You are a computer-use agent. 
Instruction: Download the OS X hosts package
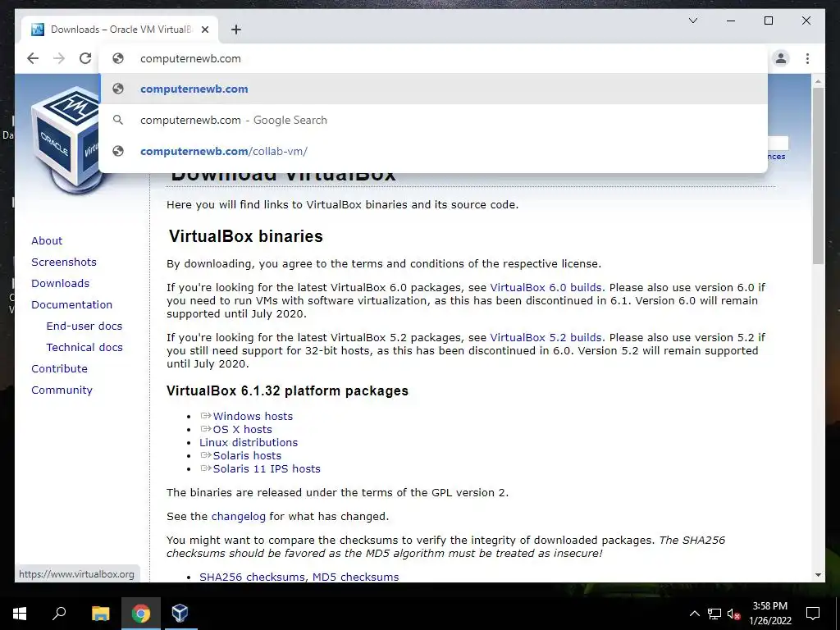242,430
